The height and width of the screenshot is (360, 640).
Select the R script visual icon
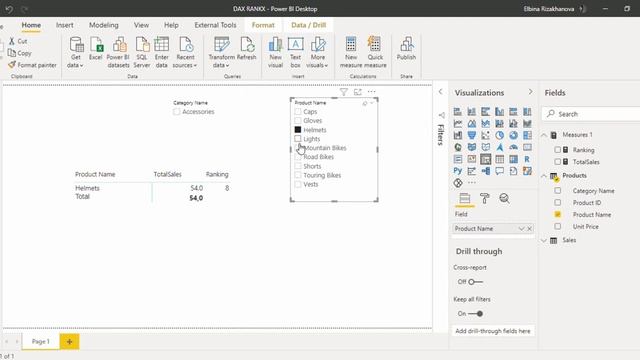coord(527,159)
